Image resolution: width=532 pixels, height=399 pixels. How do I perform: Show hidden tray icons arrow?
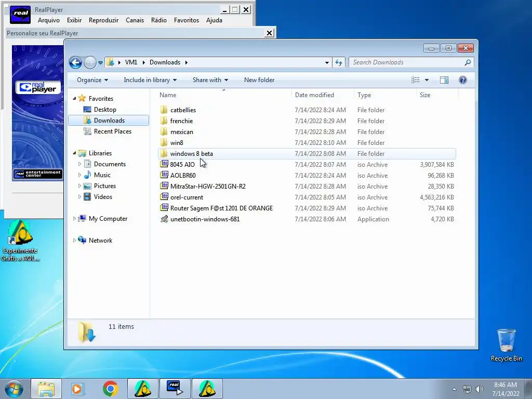pyautogui.click(x=454, y=389)
